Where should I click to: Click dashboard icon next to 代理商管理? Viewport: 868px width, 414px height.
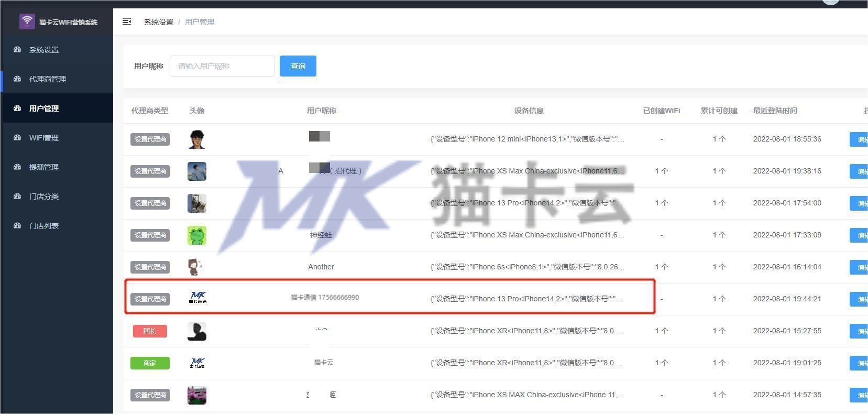tap(17, 79)
